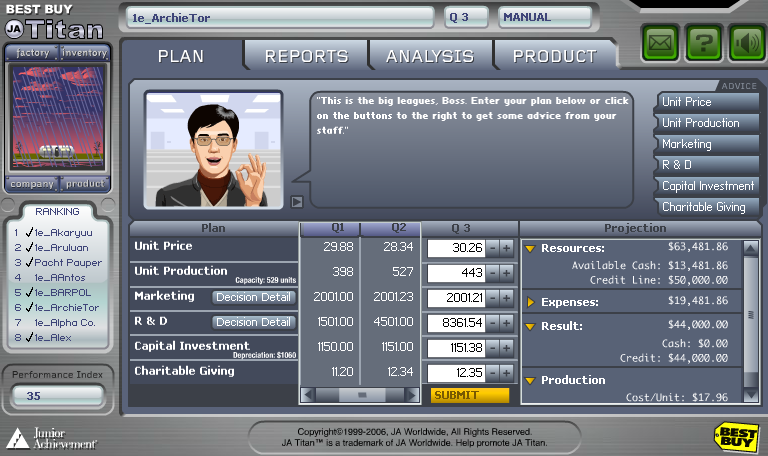Open help with the question mark icon
The height and width of the screenshot is (456, 768).
(704, 43)
